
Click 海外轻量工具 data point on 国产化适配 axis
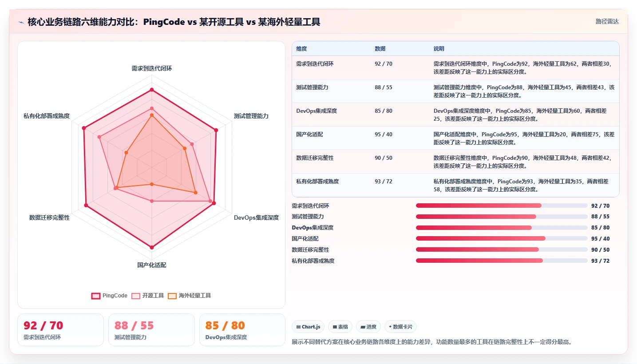click(152, 184)
